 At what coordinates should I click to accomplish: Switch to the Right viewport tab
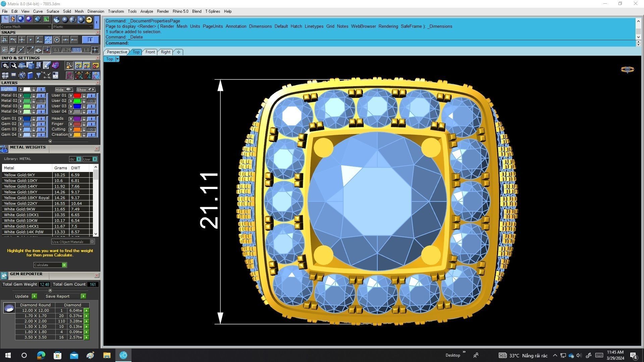pyautogui.click(x=165, y=52)
